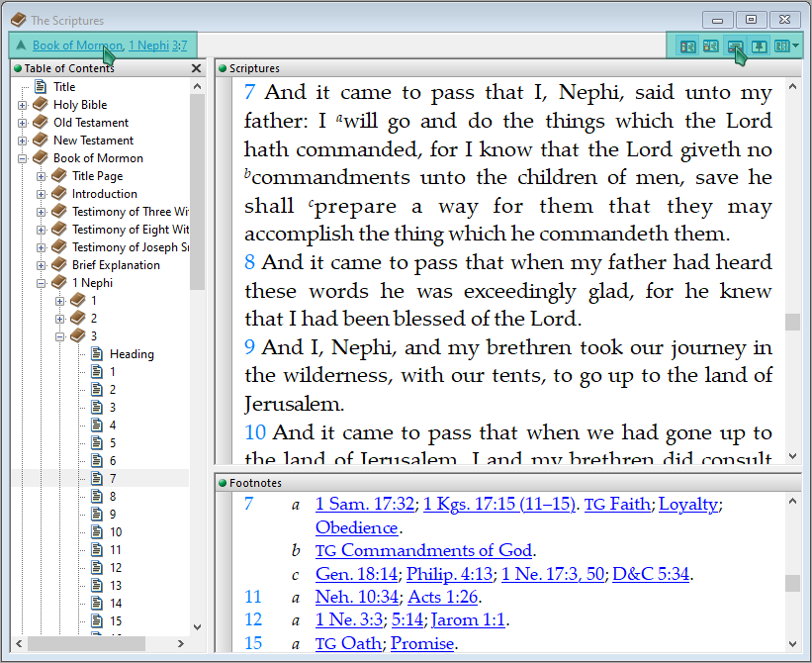Click the page icon of verse 11
This screenshot has height=663, width=812.
pos(97,549)
